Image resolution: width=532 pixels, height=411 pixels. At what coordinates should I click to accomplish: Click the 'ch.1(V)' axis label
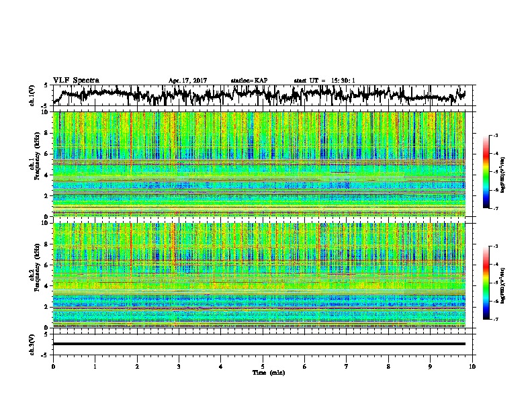pos(32,95)
